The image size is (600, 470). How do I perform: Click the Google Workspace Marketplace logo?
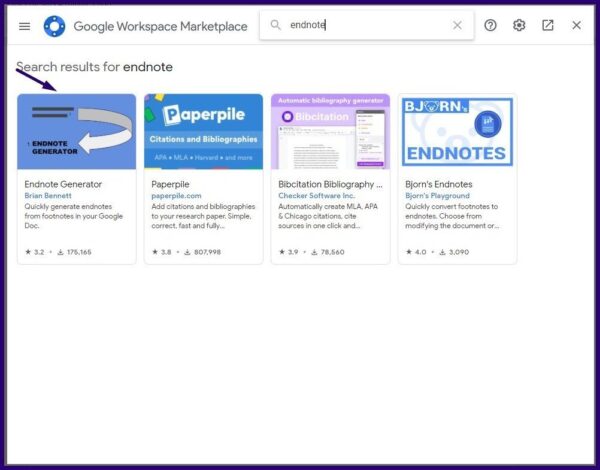click(x=54, y=26)
